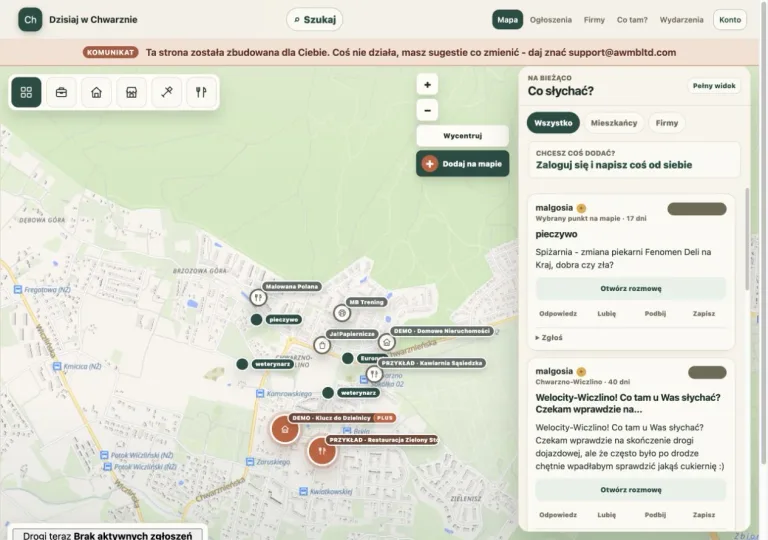Open Ogłoszenia section
The height and width of the screenshot is (540, 768).
coord(551,20)
